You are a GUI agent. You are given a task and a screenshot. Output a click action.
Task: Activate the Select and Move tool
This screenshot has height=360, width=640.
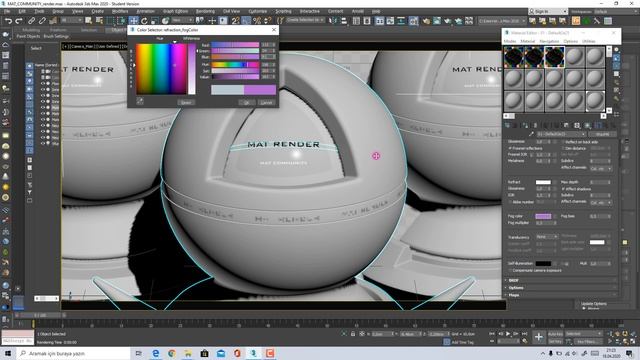point(133,20)
